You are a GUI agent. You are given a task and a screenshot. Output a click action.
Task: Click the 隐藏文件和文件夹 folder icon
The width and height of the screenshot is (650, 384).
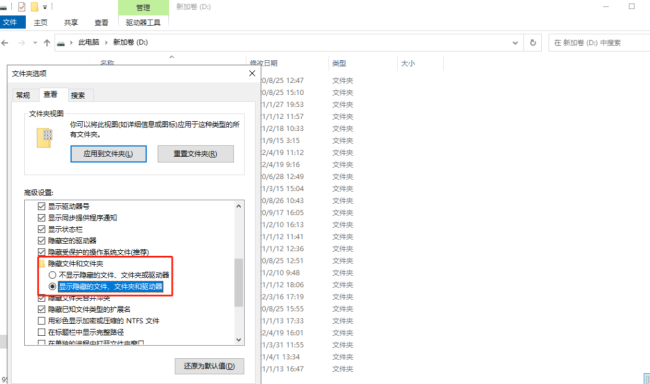[42, 263]
